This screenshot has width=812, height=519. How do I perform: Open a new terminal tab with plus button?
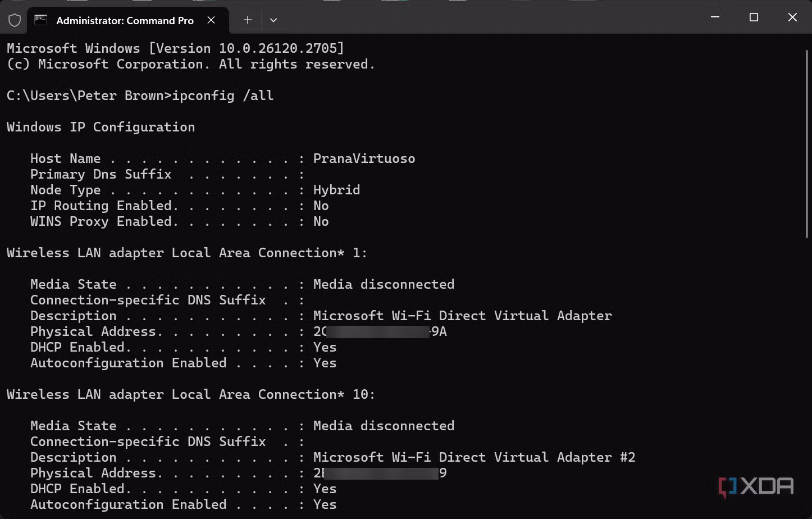(247, 20)
